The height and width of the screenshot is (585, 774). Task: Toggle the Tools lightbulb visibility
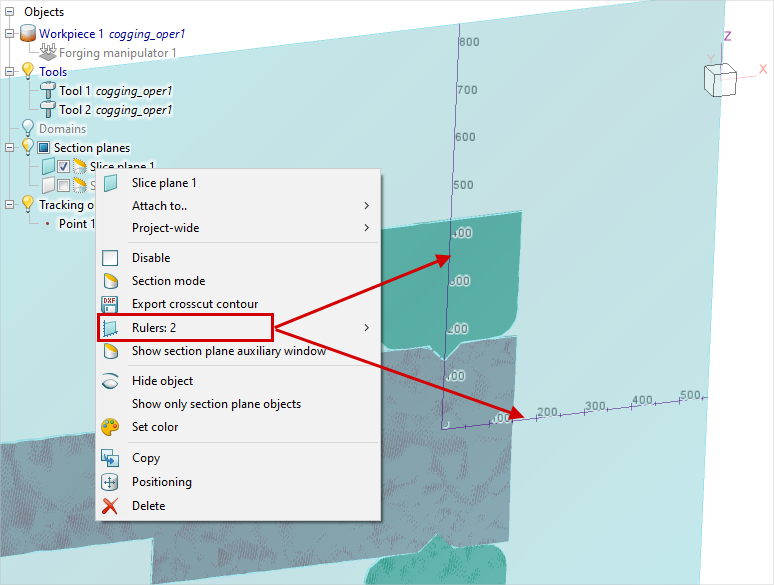(x=27, y=72)
